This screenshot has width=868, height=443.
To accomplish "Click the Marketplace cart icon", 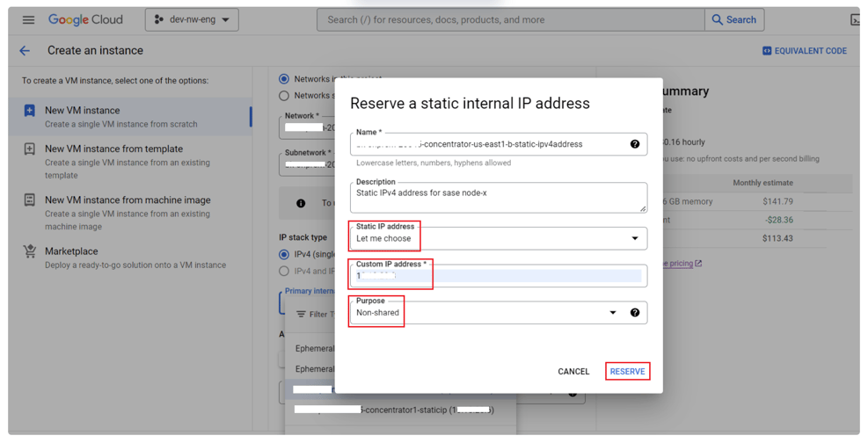I will (30, 252).
